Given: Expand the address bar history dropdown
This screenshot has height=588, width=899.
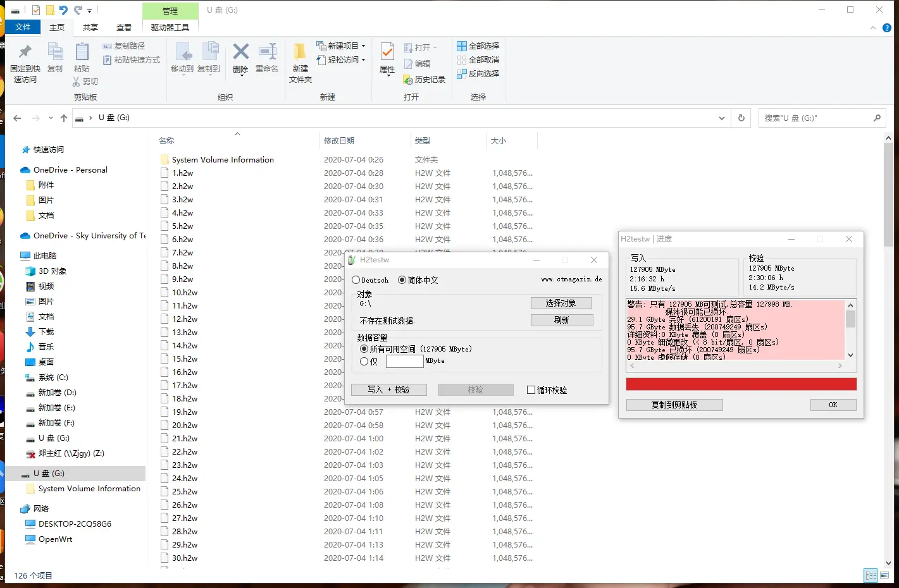Looking at the screenshot, I should tap(722, 118).
